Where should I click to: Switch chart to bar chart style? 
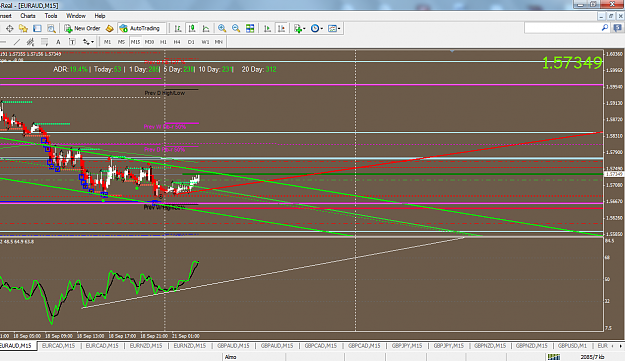[x=178, y=28]
